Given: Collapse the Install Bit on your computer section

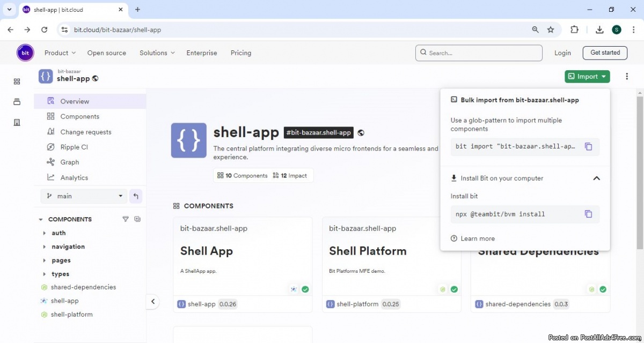Looking at the screenshot, I should (596, 178).
